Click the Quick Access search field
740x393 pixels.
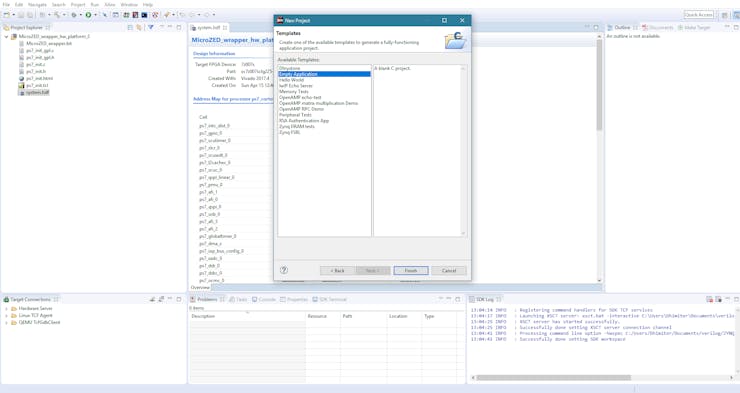coord(699,15)
